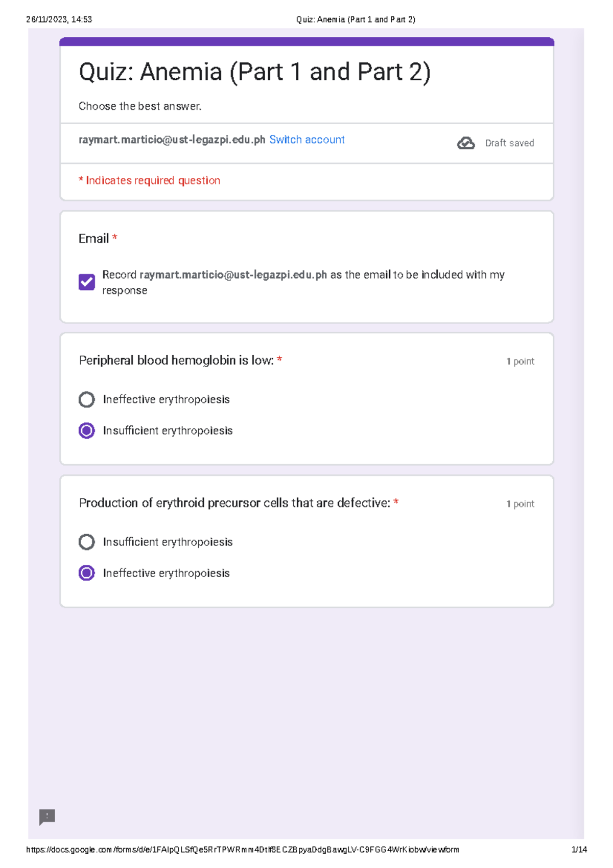Select Ineffective erythropoiesis for the hemoglobin question

coord(87,400)
